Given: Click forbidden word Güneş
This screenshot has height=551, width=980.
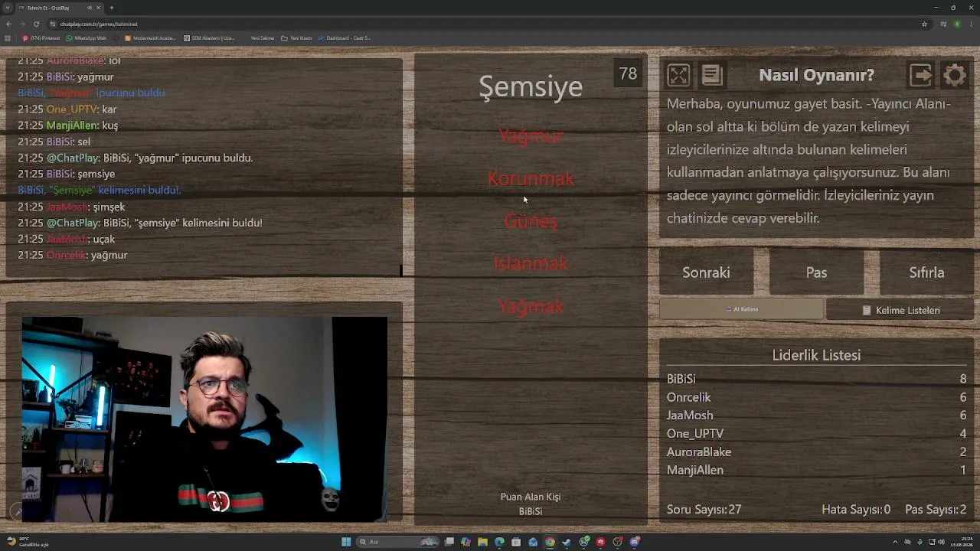Looking at the screenshot, I should tap(531, 221).
